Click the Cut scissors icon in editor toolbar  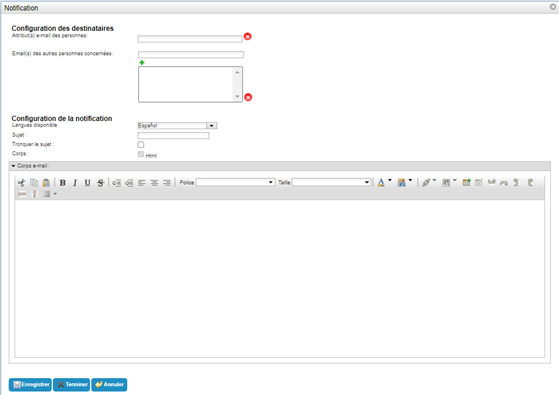coord(21,183)
